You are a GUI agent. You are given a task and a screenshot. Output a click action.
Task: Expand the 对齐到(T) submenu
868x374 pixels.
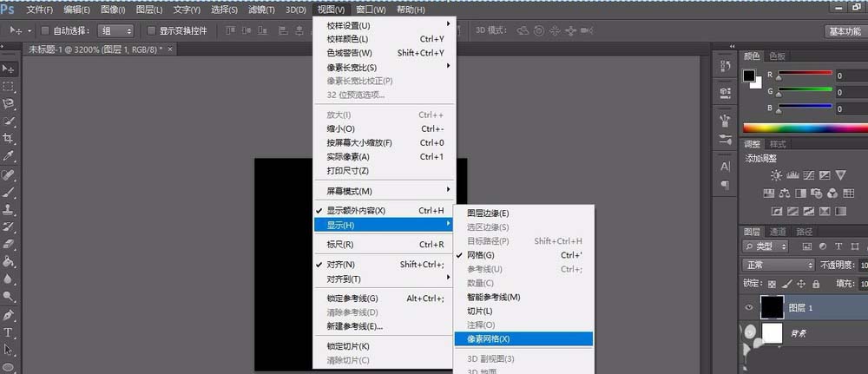(x=384, y=279)
